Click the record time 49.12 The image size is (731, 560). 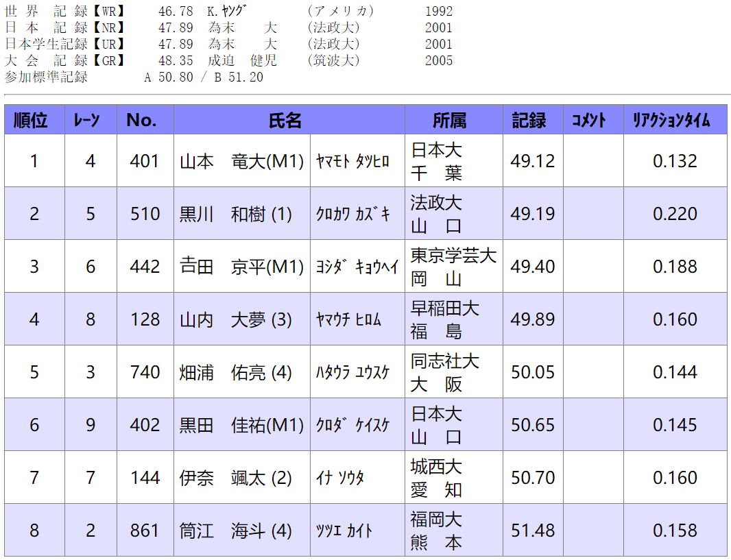click(533, 161)
